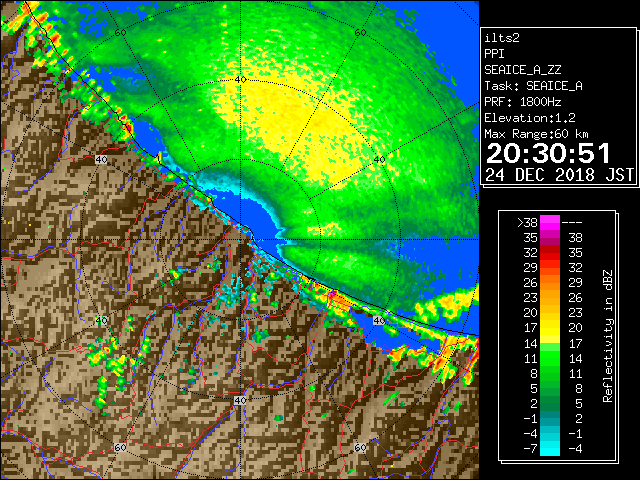Screen dimensions: 640x480
Task: Click the "24 DEC 2018 JST" date
Action: tap(559, 175)
